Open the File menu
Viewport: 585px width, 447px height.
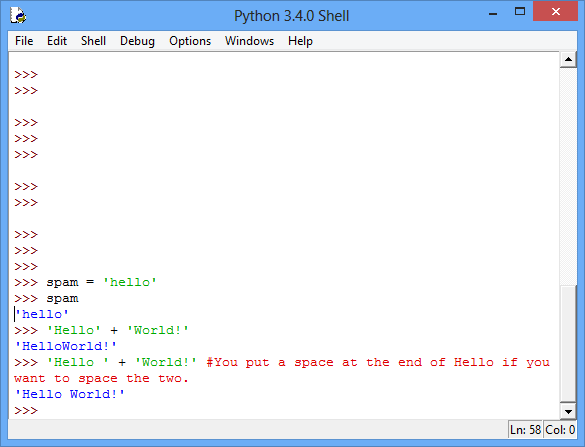point(24,41)
